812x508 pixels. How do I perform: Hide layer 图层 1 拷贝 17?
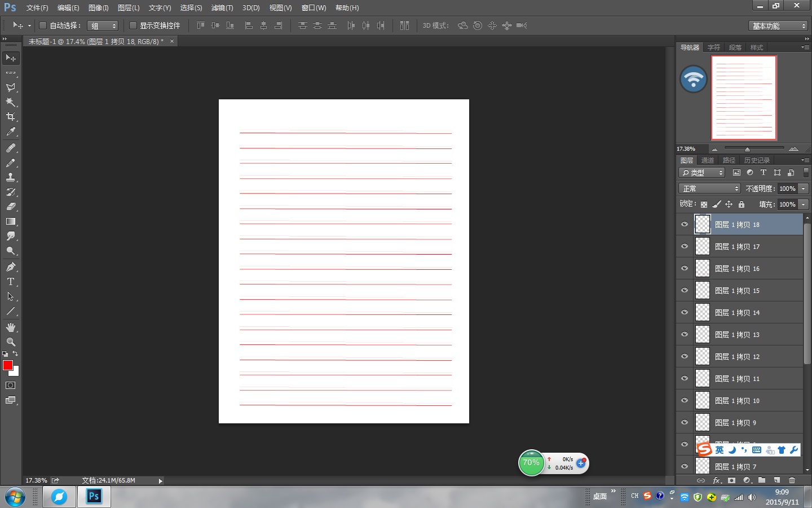pyautogui.click(x=685, y=246)
